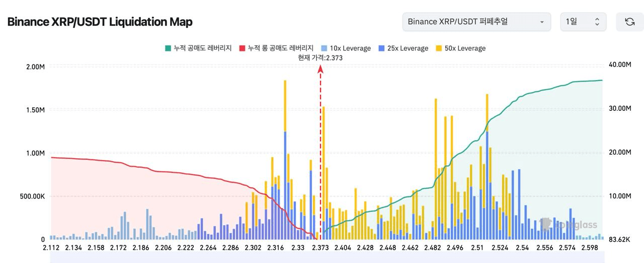Click the 2.598 x-axis price label
Viewport: 644px width, 263px height.
click(589, 248)
